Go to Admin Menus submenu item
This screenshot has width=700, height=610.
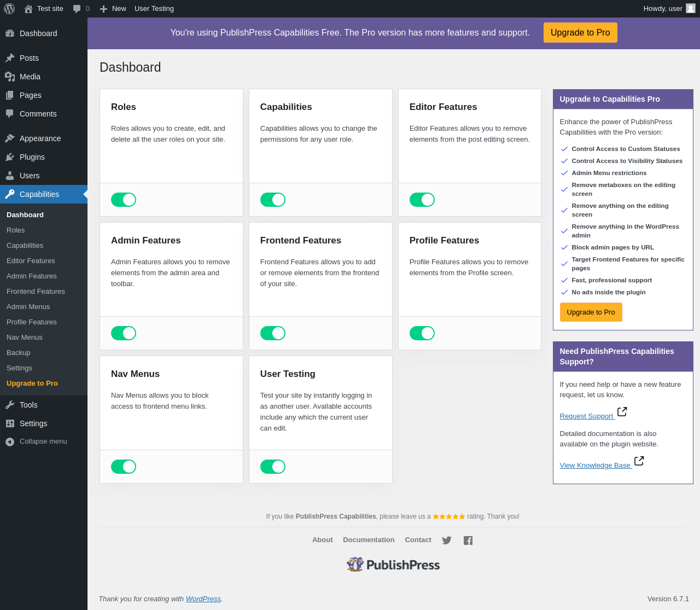coord(44,307)
